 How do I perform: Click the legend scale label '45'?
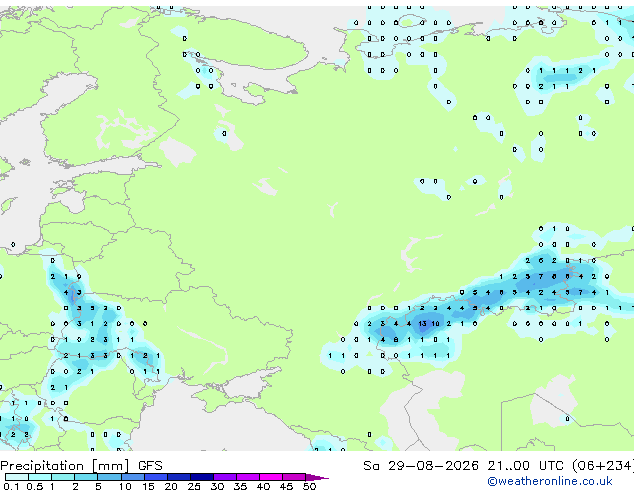click(x=286, y=486)
